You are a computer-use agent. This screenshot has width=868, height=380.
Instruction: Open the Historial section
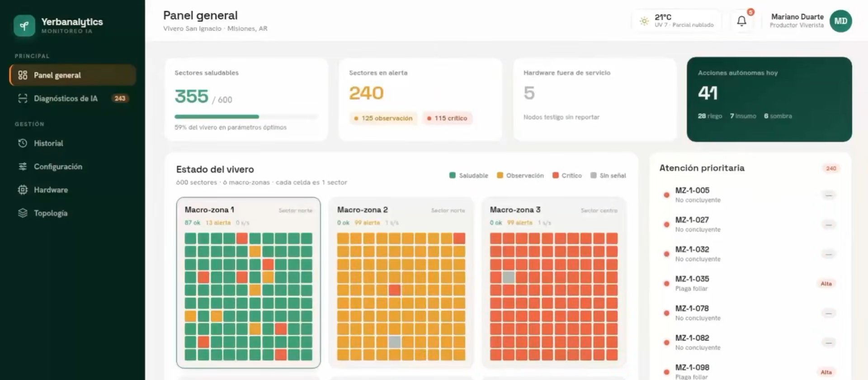click(72, 143)
